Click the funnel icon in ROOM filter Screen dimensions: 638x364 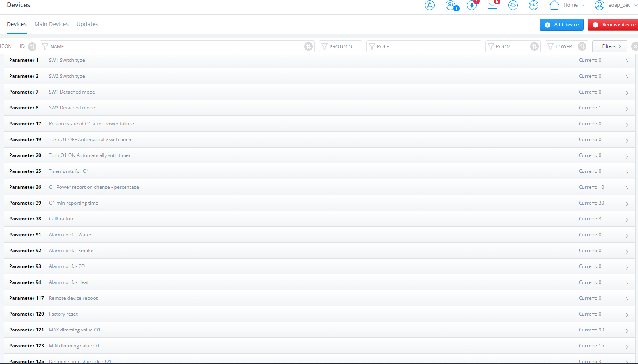coord(491,46)
